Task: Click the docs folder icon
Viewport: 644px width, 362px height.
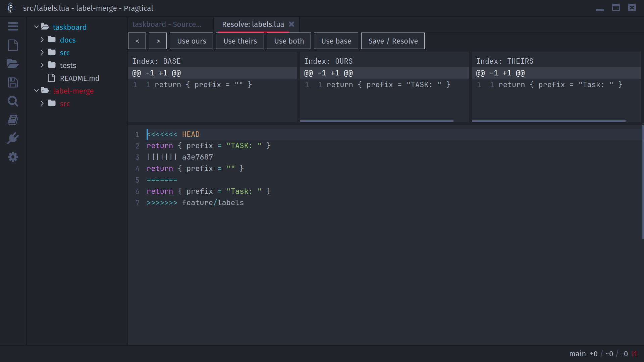Action: pyautogui.click(x=52, y=40)
